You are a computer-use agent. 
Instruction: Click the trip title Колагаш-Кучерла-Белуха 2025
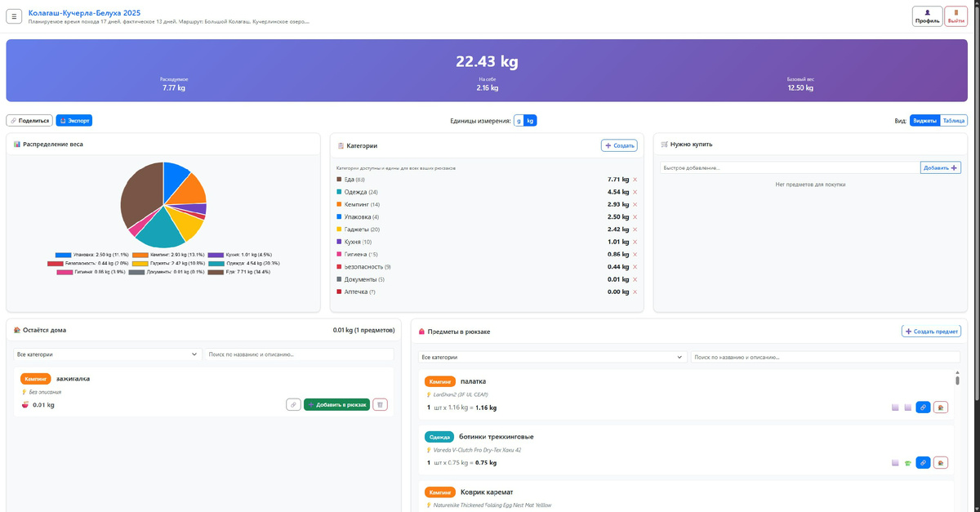(x=84, y=13)
